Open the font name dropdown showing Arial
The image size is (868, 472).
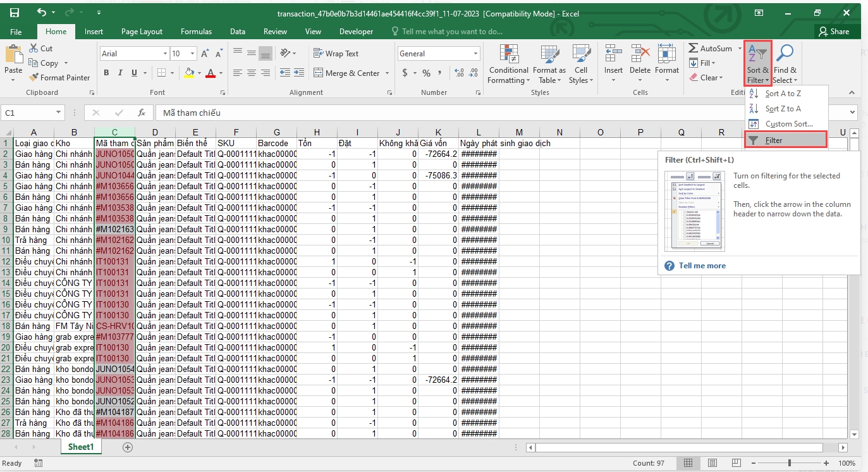(x=165, y=54)
